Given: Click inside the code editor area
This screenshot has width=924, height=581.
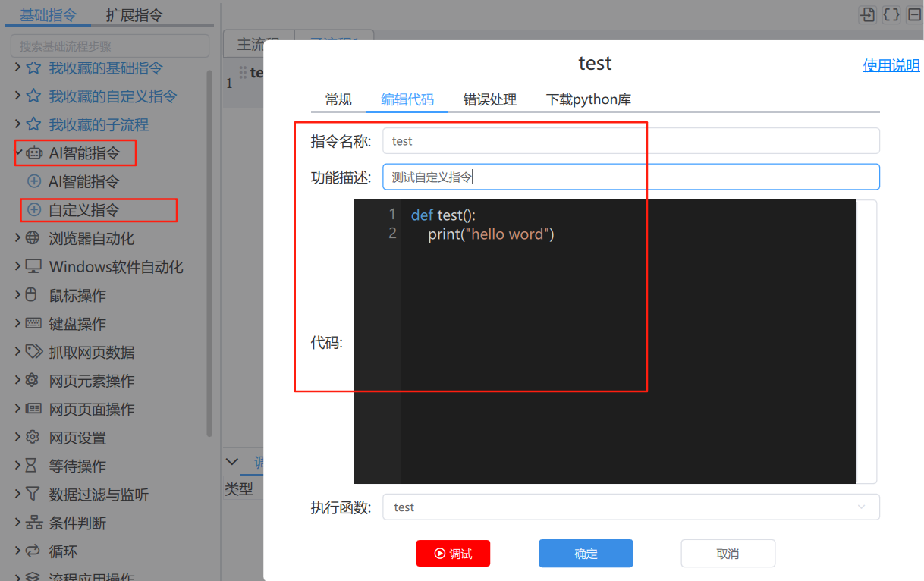Looking at the screenshot, I should (605, 341).
